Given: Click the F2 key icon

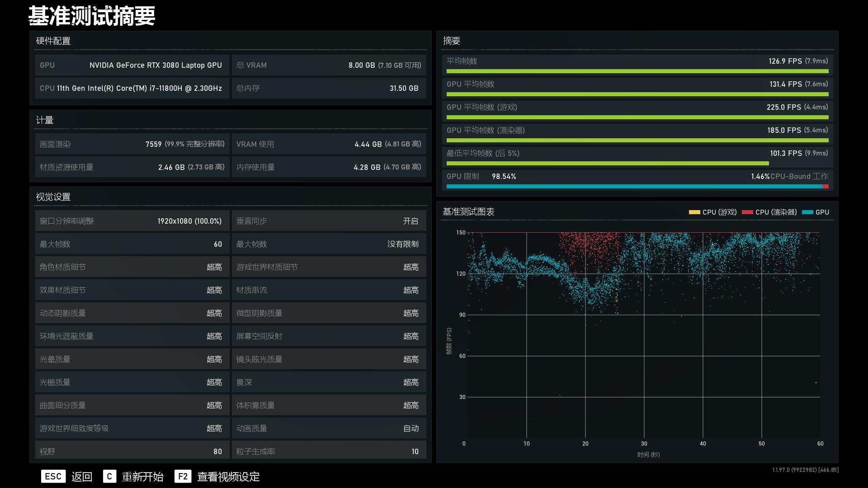Looking at the screenshot, I should 183,476.
